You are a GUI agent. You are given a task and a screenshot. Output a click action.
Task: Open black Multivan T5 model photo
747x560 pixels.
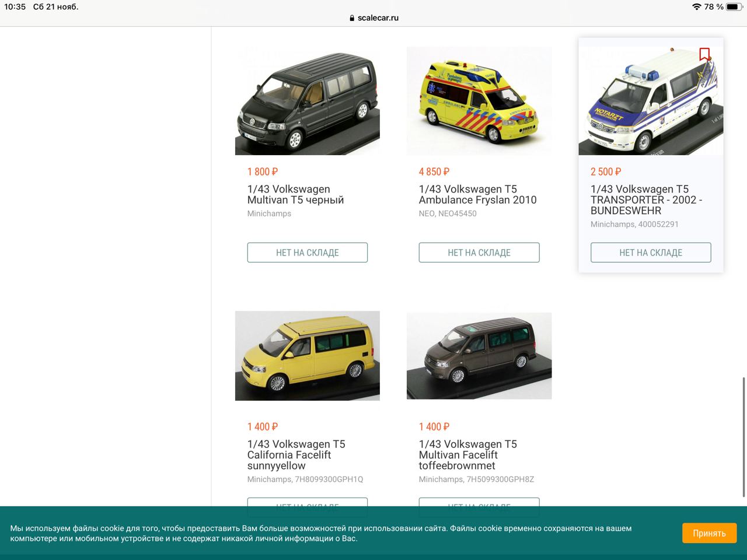coord(308,101)
